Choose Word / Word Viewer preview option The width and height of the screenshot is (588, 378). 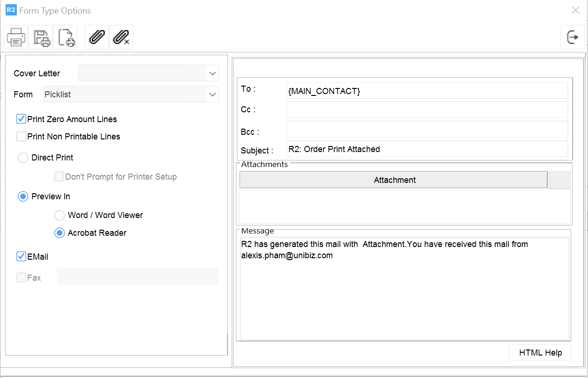[59, 215]
